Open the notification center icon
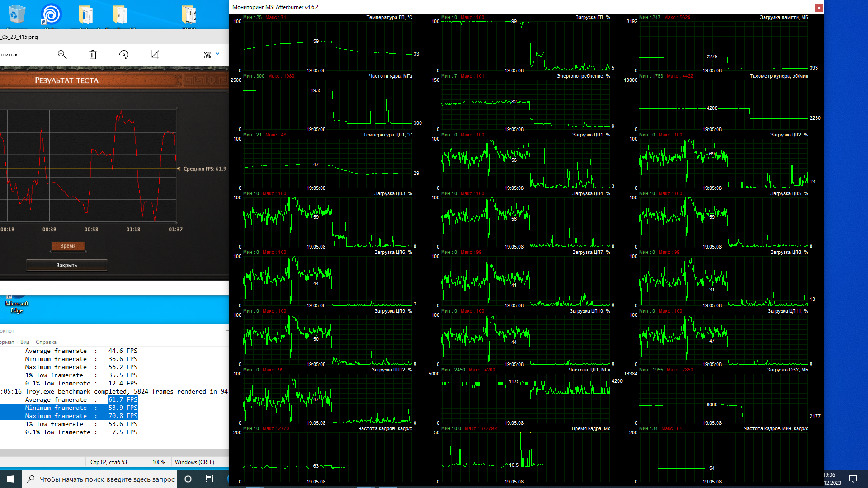Viewport: 868px width, 488px height. pyautogui.click(x=853, y=479)
